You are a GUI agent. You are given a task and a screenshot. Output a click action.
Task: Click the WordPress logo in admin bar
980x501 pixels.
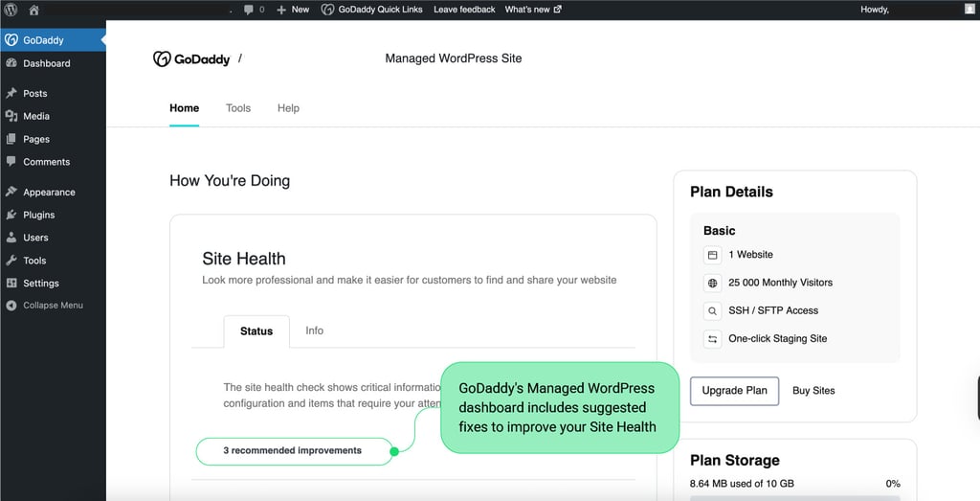tap(11, 10)
